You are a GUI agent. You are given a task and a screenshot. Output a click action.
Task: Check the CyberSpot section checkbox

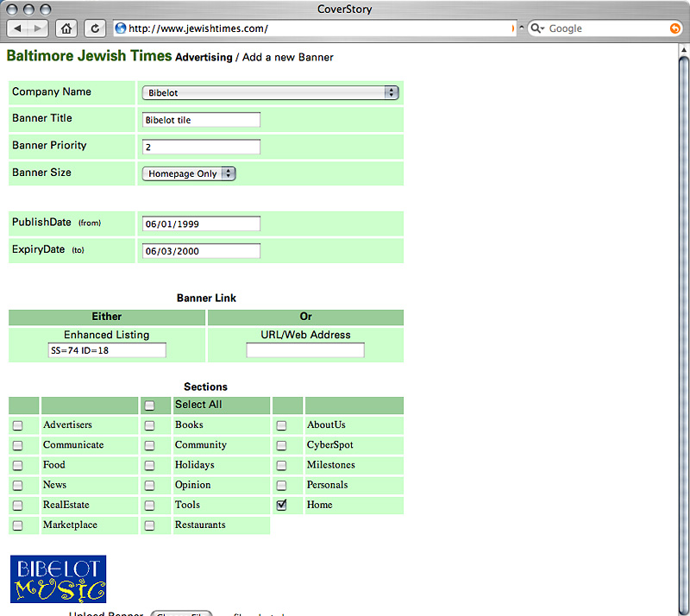pyautogui.click(x=281, y=445)
